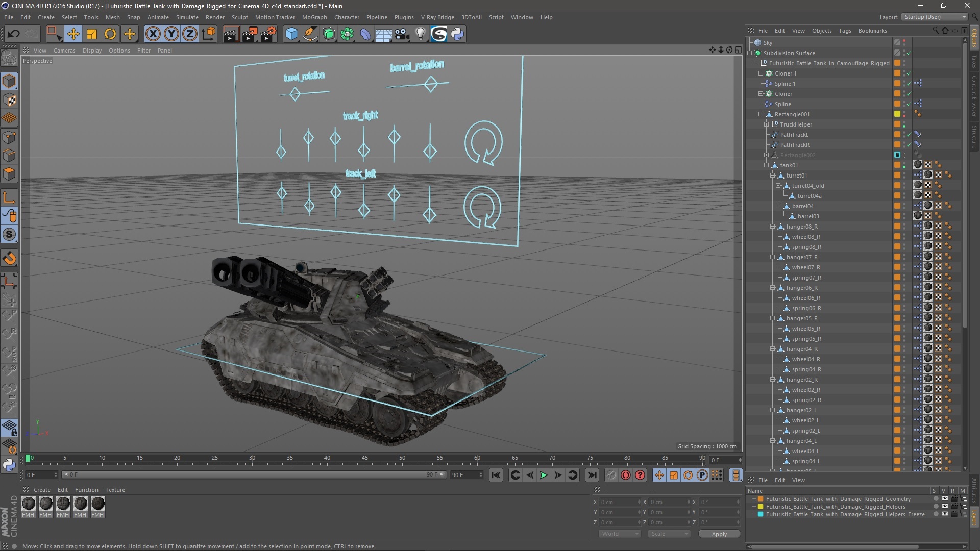Open the deformer objects icon
The width and height of the screenshot is (980, 551).
point(365,34)
